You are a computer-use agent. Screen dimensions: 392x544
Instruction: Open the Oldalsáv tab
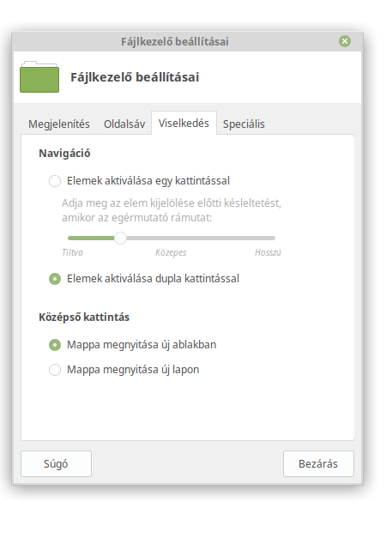[x=124, y=124]
